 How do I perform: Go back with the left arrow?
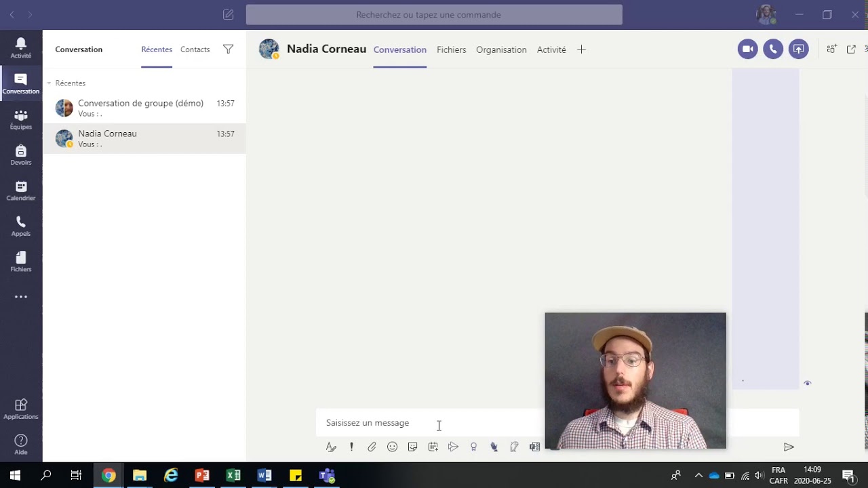pyautogui.click(x=12, y=14)
